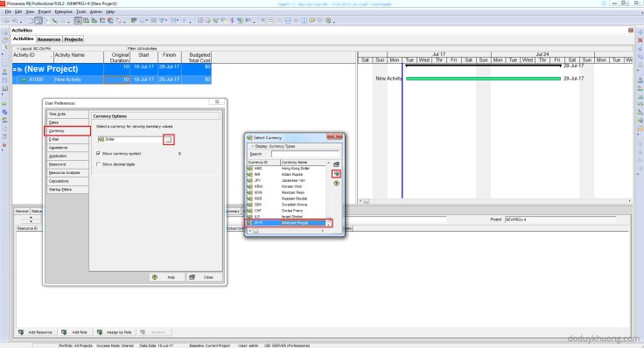Open the Assistance preferences tab
Image resolution: width=644 pixels, height=348 pixels.
point(67,148)
